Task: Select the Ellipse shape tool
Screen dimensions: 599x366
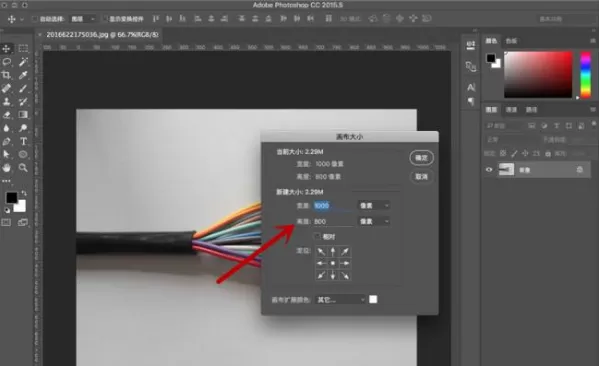Action: (23, 154)
